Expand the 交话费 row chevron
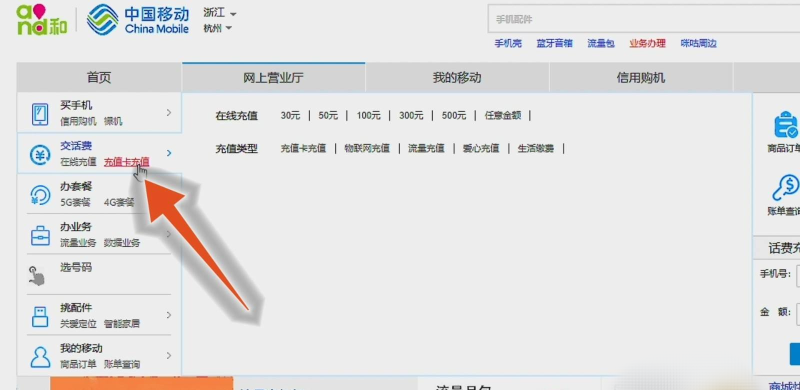Image resolution: width=800 pixels, height=390 pixels. click(x=169, y=153)
